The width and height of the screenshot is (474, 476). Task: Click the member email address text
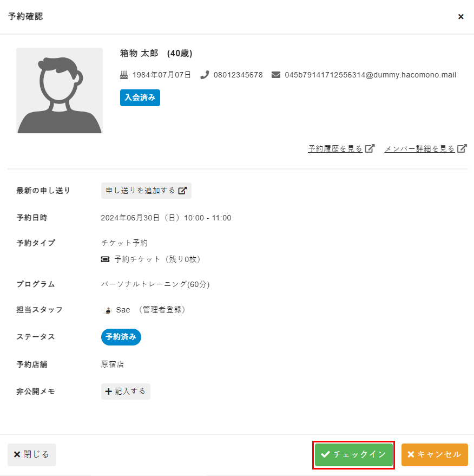coord(370,75)
